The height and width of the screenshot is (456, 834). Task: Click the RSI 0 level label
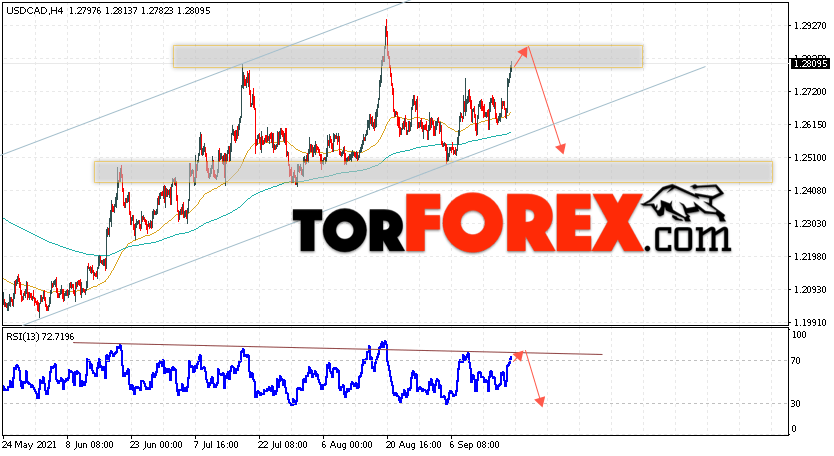tap(794, 429)
